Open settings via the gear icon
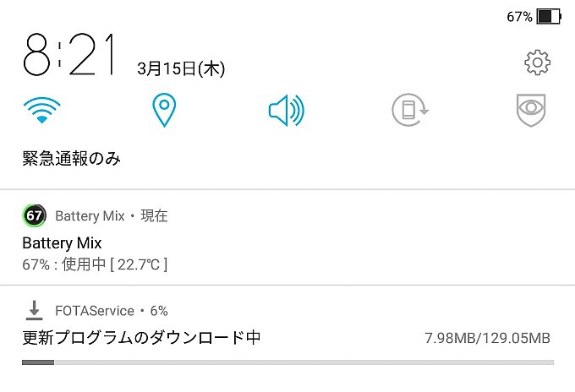The image size is (575, 392). [x=537, y=63]
